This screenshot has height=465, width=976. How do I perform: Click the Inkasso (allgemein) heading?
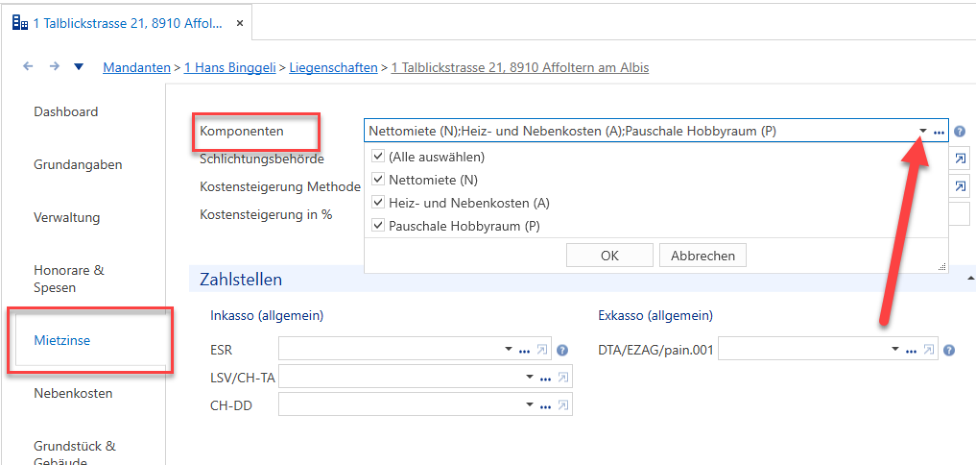tap(267, 316)
